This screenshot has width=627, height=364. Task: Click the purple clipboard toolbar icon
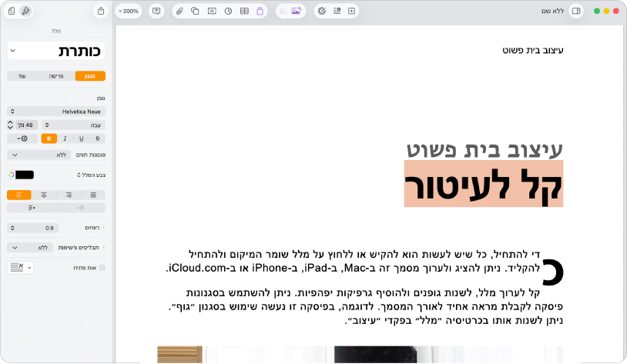click(x=260, y=12)
